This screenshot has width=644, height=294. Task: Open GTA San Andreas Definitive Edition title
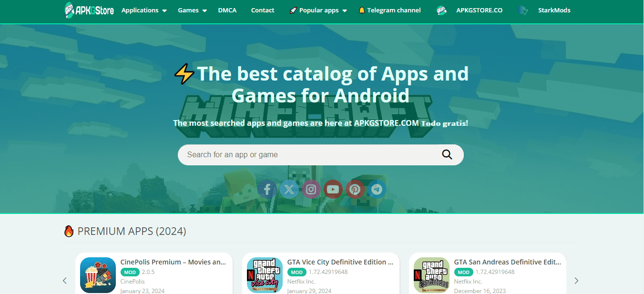508,262
